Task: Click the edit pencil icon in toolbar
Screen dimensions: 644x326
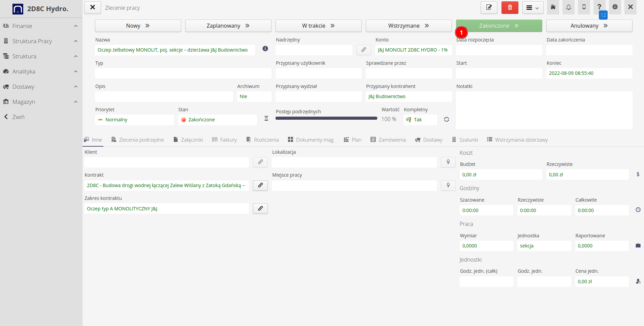Action: tap(489, 7)
